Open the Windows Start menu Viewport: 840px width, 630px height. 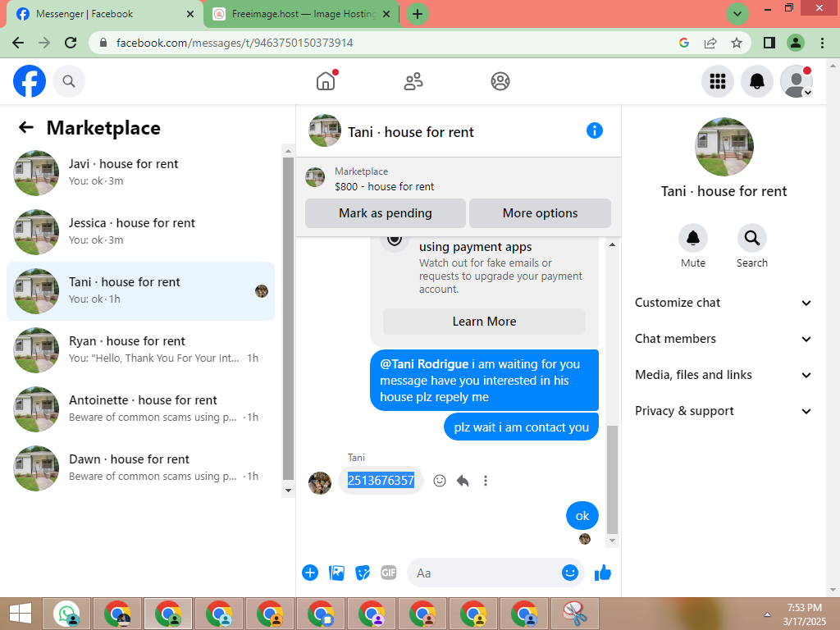pyautogui.click(x=21, y=614)
